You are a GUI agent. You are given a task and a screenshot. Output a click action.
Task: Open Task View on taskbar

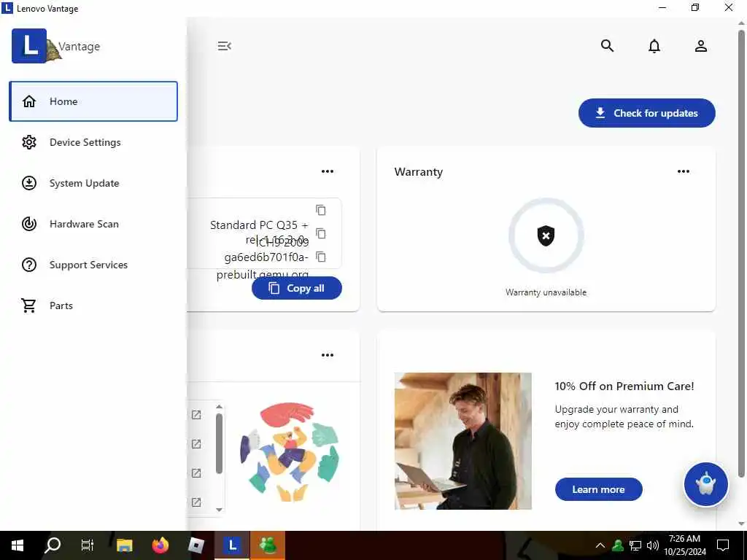88,545
